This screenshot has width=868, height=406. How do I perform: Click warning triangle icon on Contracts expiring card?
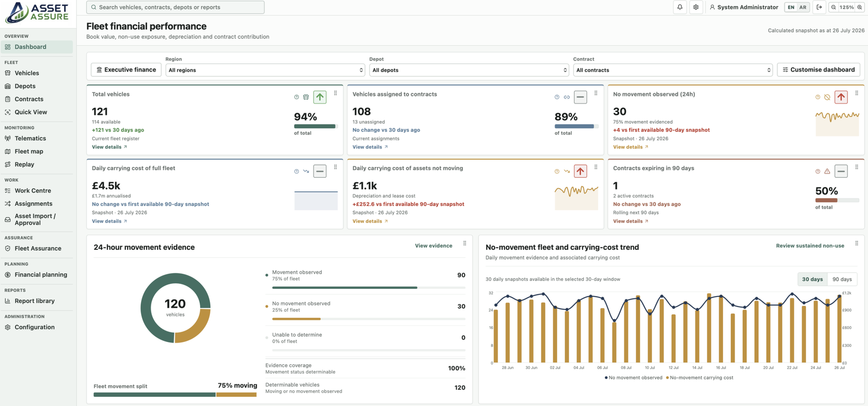pyautogui.click(x=827, y=171)
